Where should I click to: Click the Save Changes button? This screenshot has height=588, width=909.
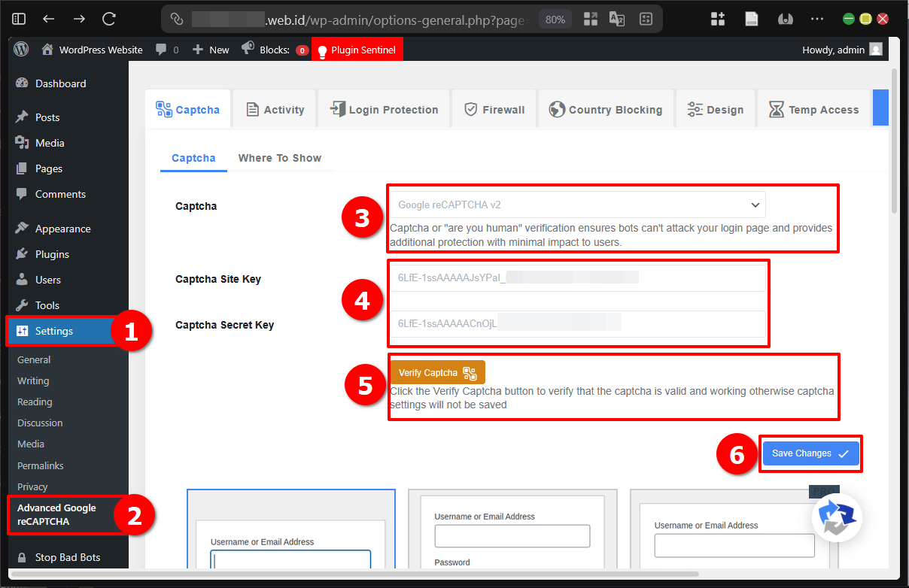(x=810, y=453)
